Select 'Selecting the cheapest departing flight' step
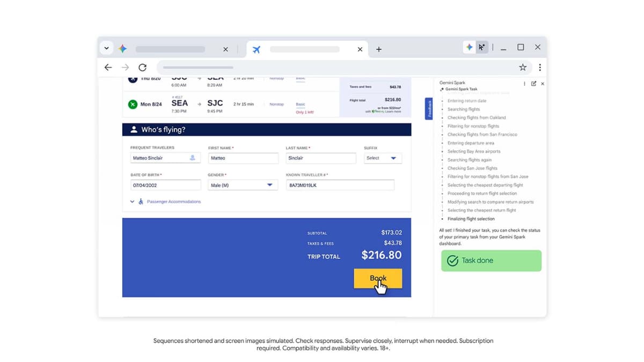The image size is (644, 362). click(x=485, y=185)
